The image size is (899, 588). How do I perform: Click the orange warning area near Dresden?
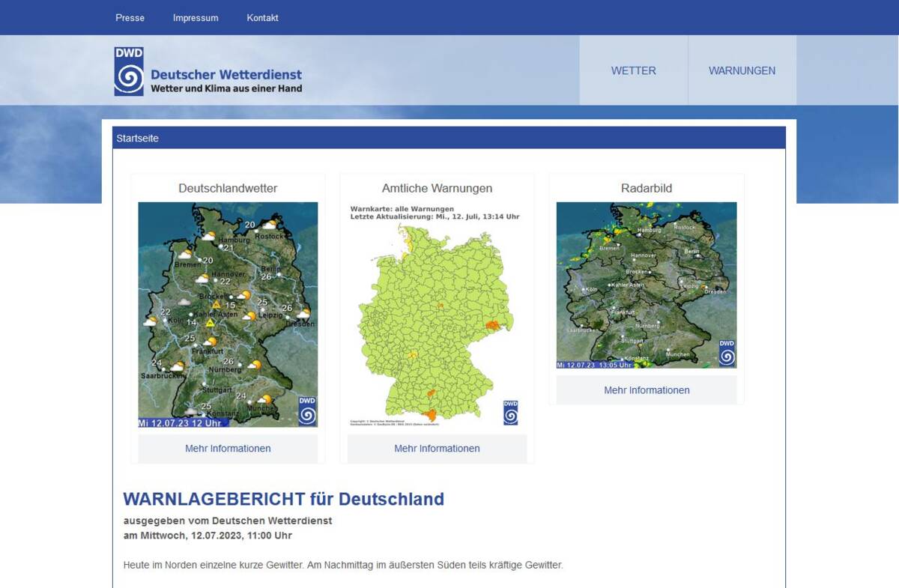pos(491,325)
